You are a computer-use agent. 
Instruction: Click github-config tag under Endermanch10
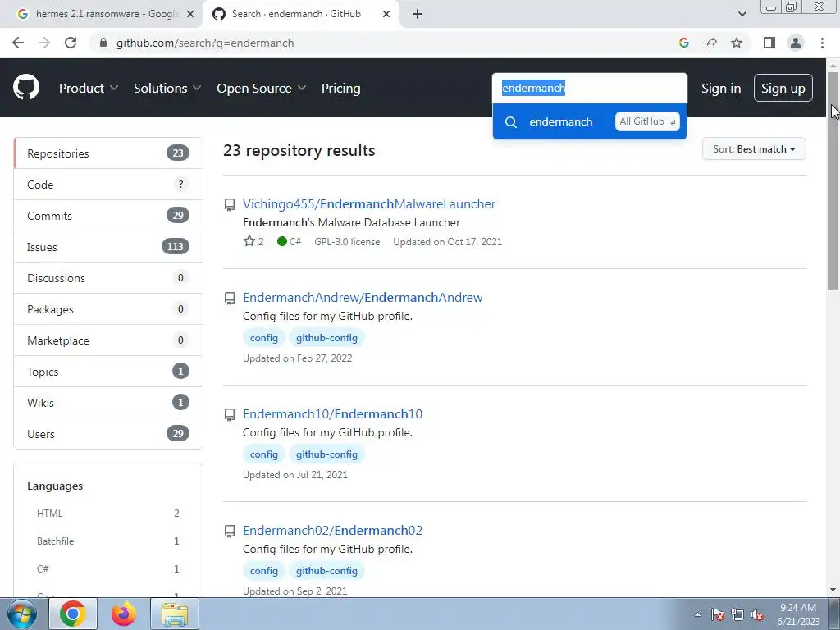coord(326,454)
